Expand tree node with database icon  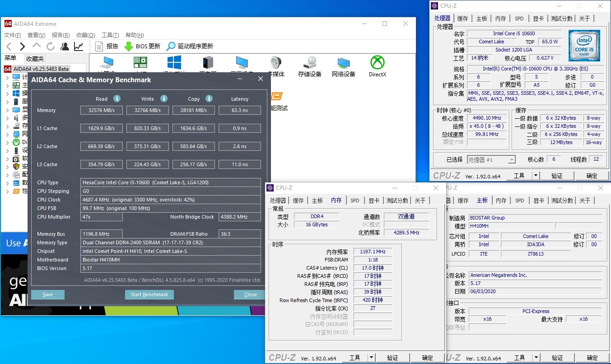point(7,183)
